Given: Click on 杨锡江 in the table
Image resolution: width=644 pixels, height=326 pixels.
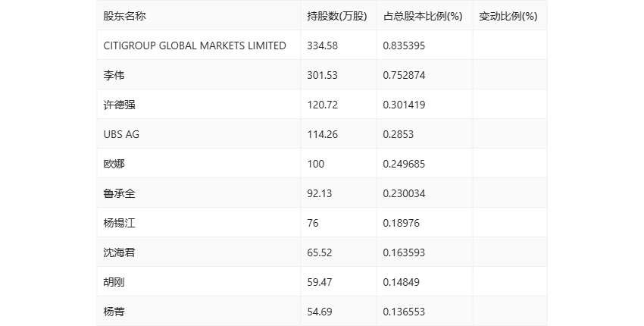Looking at the screenshot, I should point(120,223).
